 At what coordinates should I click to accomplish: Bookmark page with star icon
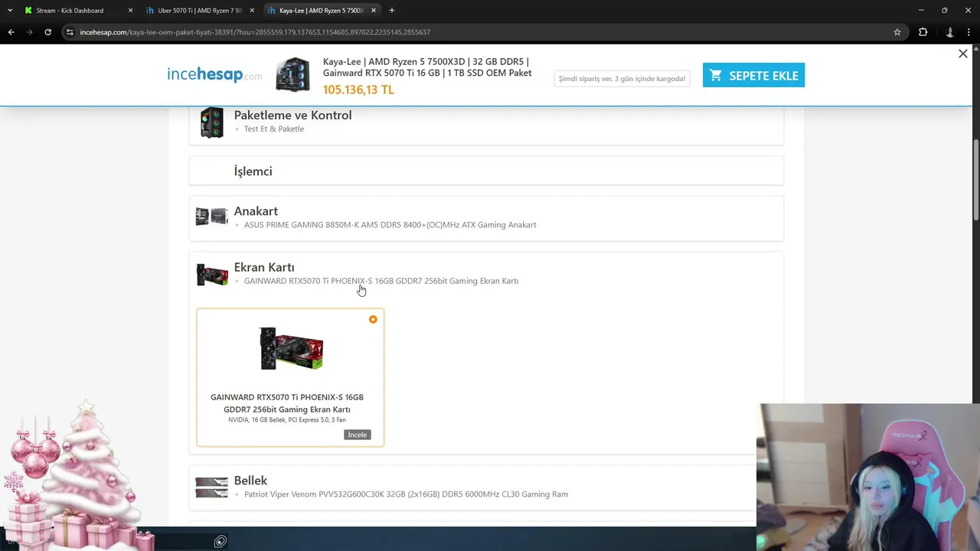point(897,32)
